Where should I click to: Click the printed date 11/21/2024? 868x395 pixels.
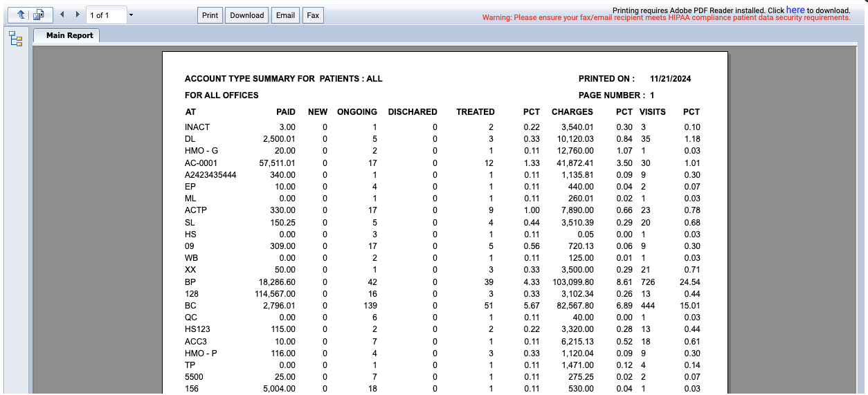(670, 79)
